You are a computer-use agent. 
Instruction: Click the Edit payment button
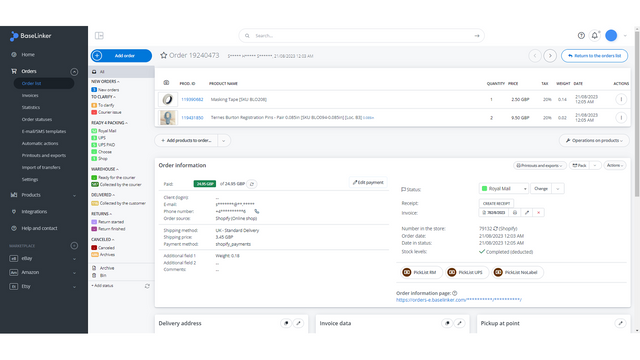point(368,182)
